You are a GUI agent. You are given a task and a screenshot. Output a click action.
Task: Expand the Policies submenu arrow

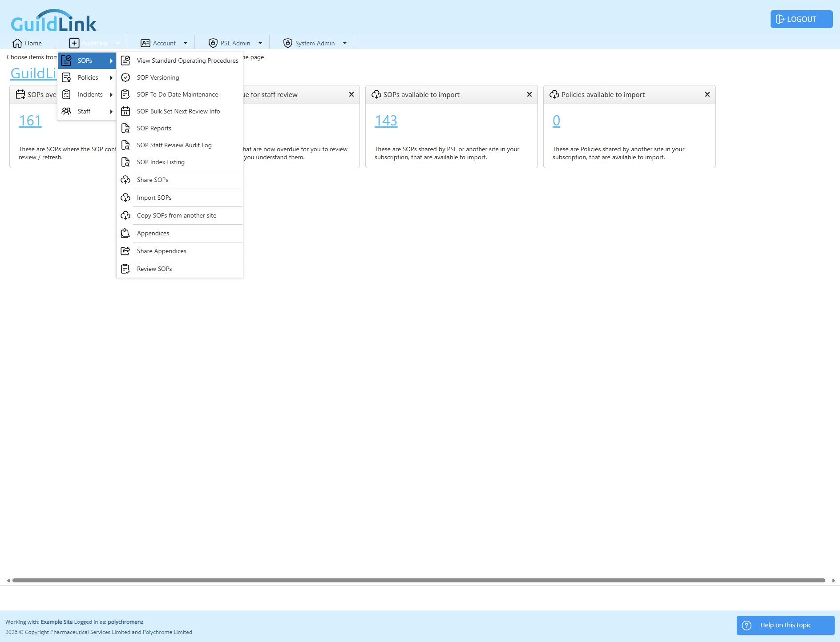click(x=111, y=77)
